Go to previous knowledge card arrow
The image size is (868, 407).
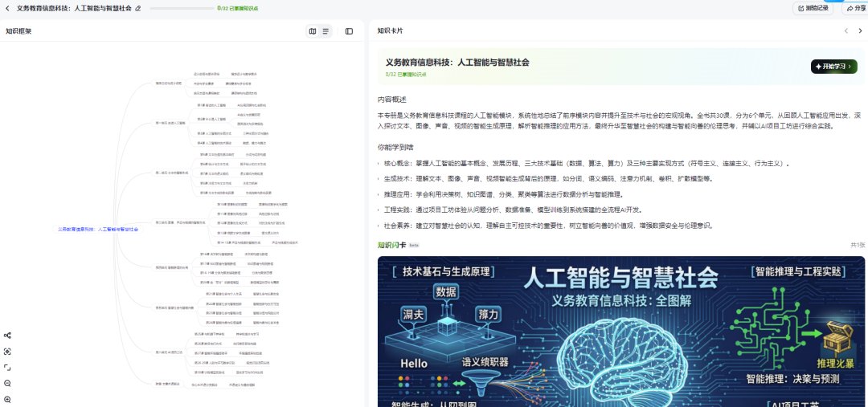tap(845, 31)
